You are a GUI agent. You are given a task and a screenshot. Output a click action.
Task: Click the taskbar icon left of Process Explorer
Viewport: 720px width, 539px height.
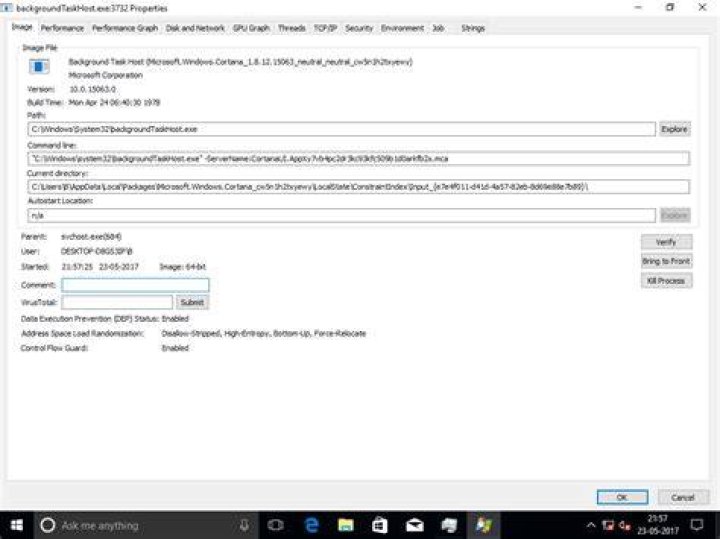(x=449, y=525)
